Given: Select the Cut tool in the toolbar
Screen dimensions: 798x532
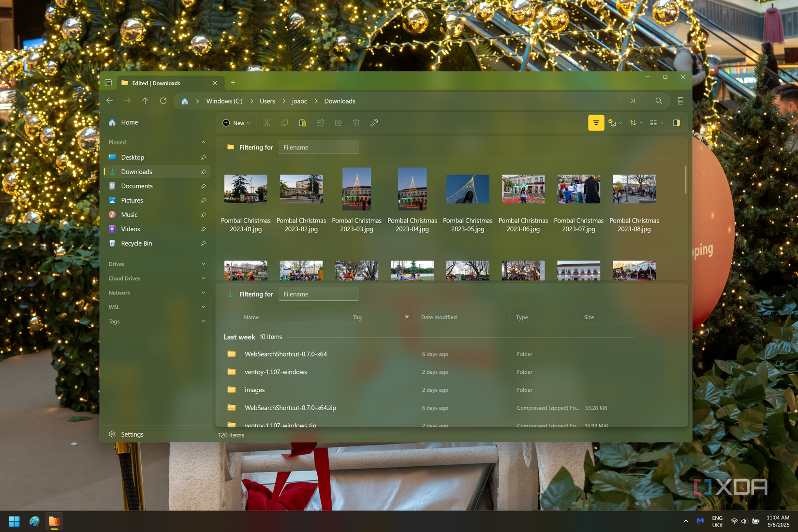Looking at the screenshot, I should point(266,123).
